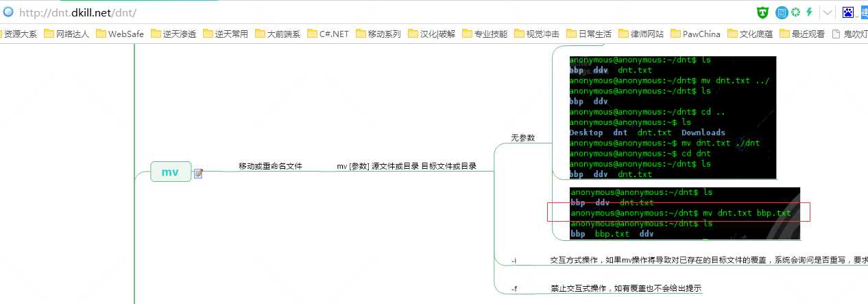Expand the address bar dropdown chevron
This screenshot has width=868, height=304.
pos(828,12)
